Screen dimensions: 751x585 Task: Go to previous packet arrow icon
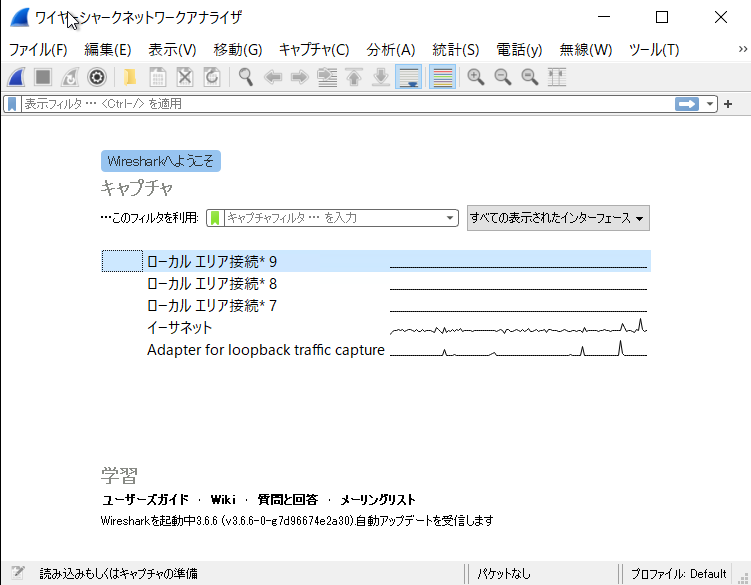pyautogui.click(x=273, y=77)
